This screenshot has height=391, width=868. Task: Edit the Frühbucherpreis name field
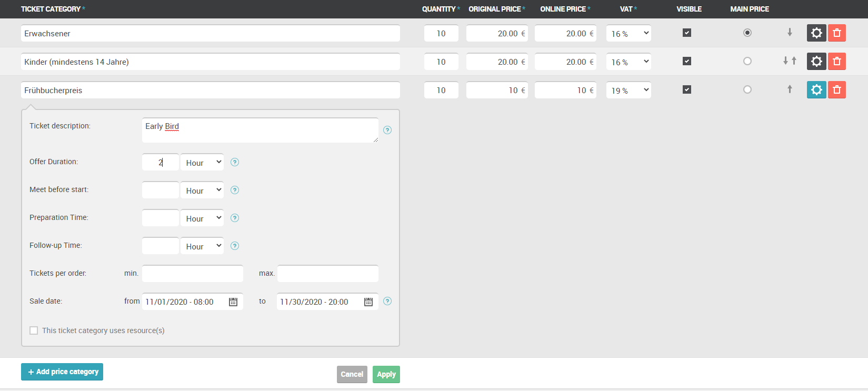click(211, 90)
